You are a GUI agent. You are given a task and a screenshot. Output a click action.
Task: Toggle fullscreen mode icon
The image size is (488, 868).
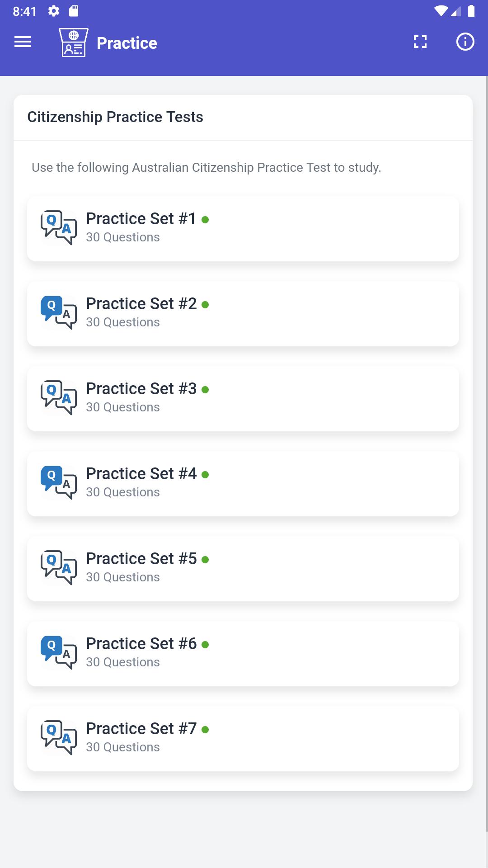coord(420,42)
